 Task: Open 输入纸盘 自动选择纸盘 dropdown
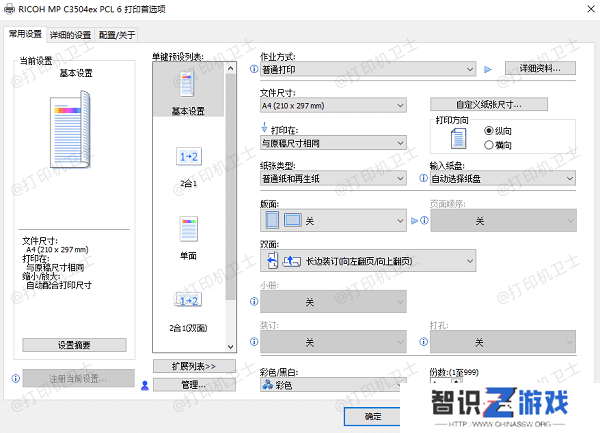503,178
